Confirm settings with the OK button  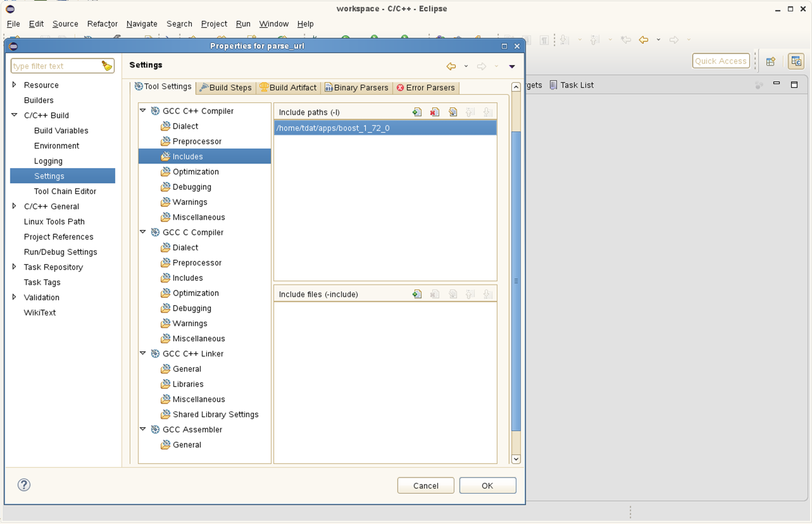[x=487, y=485]
